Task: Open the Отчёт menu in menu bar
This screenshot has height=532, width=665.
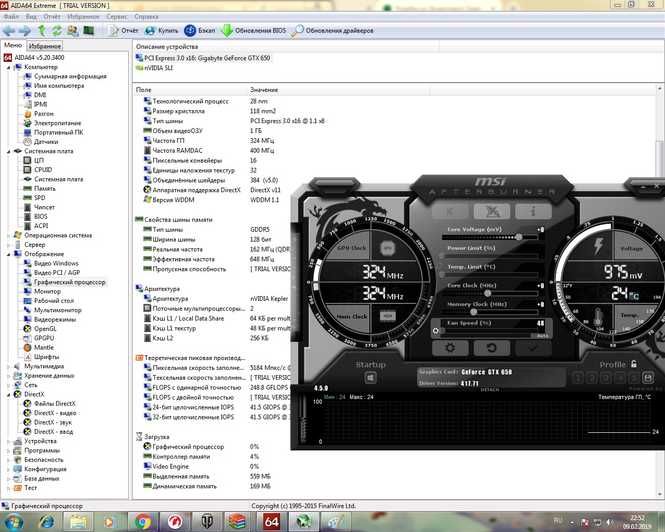Action: pos(52,17)
